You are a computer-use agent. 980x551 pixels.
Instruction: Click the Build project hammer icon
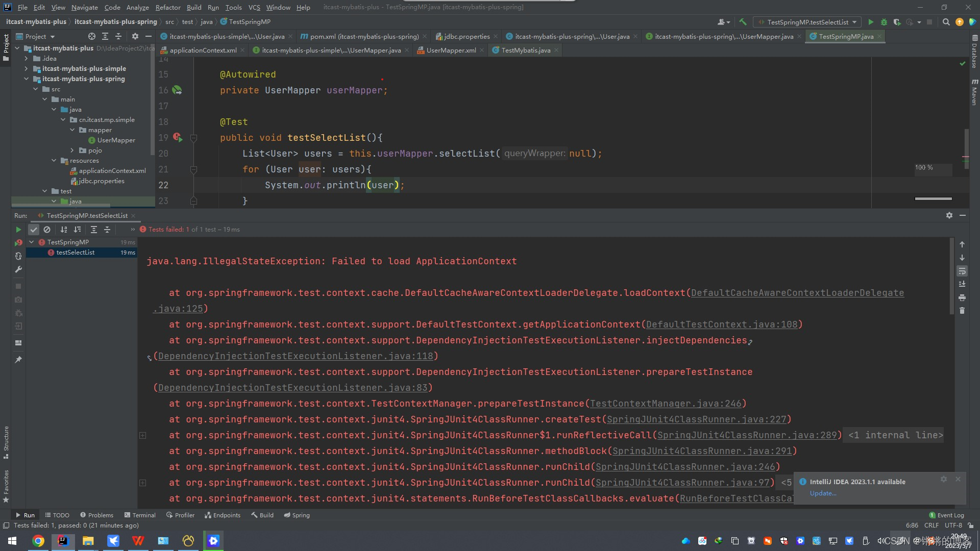[743, 22]
